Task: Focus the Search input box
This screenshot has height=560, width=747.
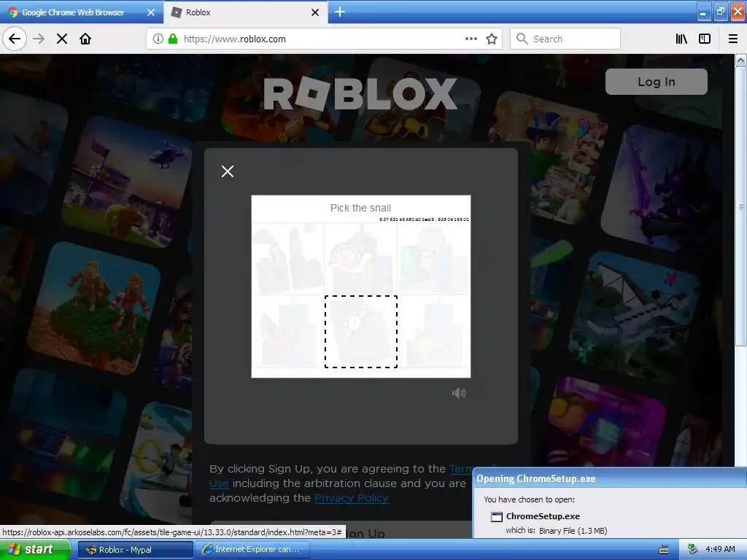Action: point(565,39)
